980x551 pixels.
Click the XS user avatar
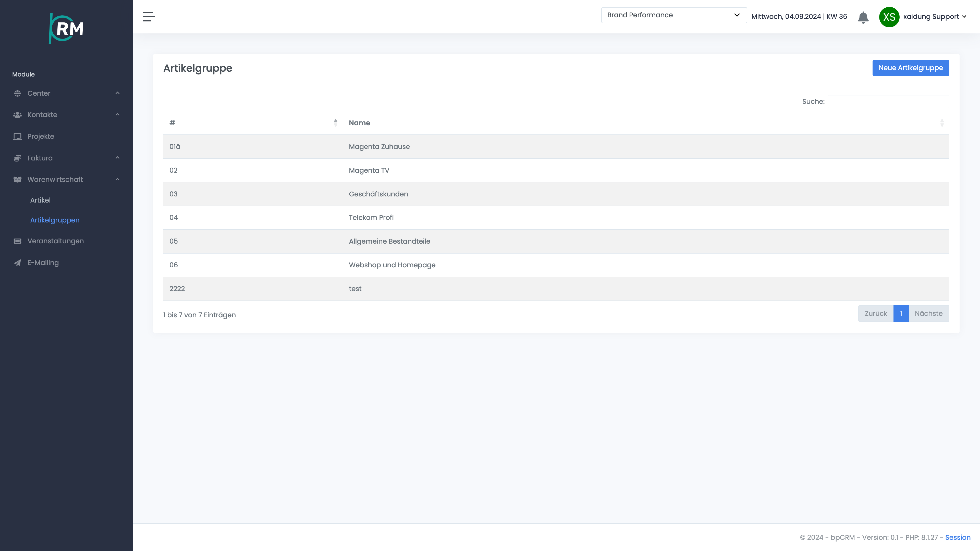point(889,17)
